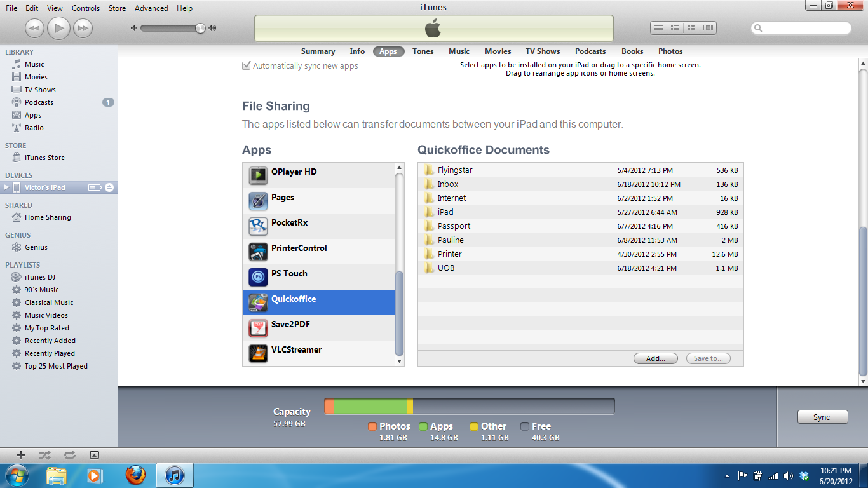Switch to the Tones tab

pyautogui.click(x=423, y=51)
